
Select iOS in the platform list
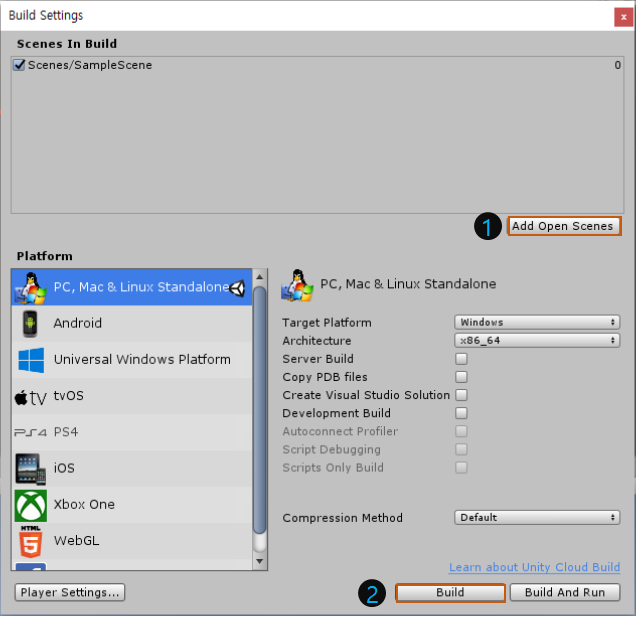point(132,468)
